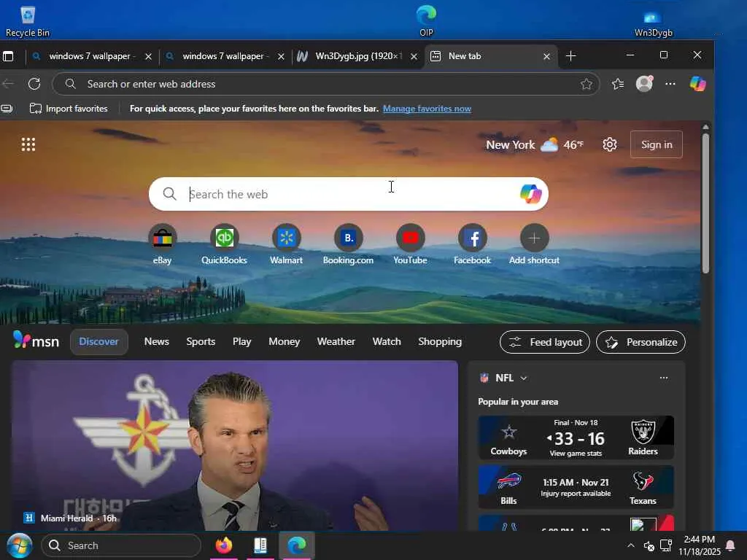The width and height of the screenshot is (747, 560).
Task: Click the Sign in button
Action: tap(657, 144)
